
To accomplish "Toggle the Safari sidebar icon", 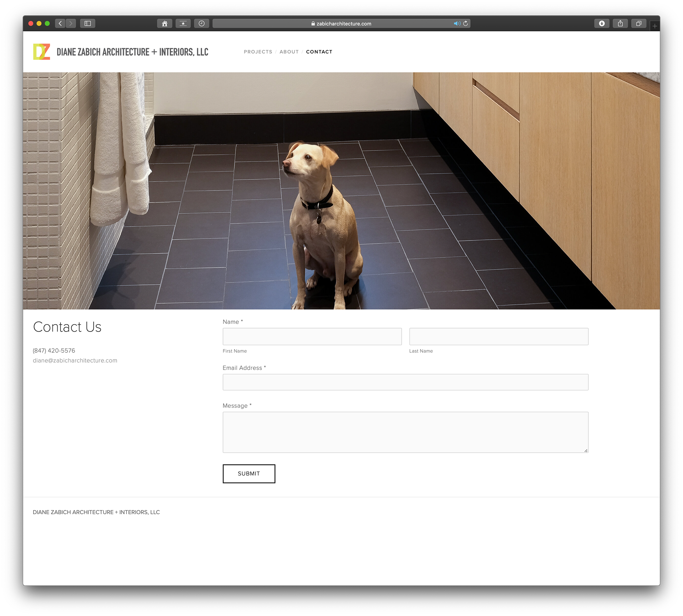I will point(88,23).
